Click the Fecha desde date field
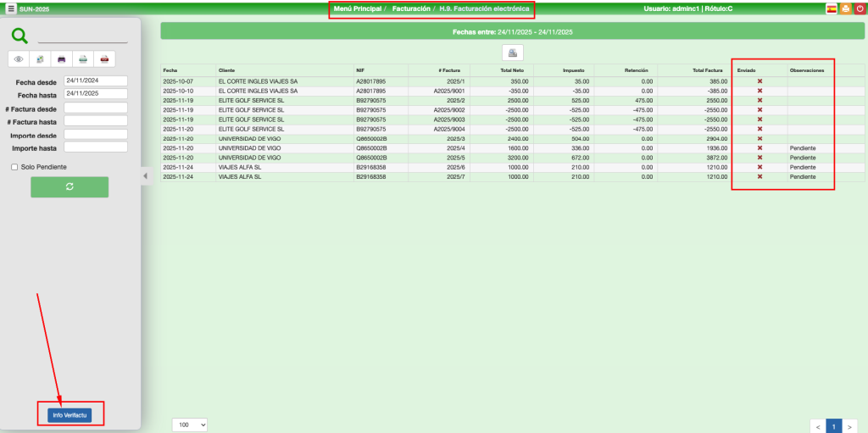Image resolution: width=868 pixels, height=433 pixels. [x=95, y=80]
